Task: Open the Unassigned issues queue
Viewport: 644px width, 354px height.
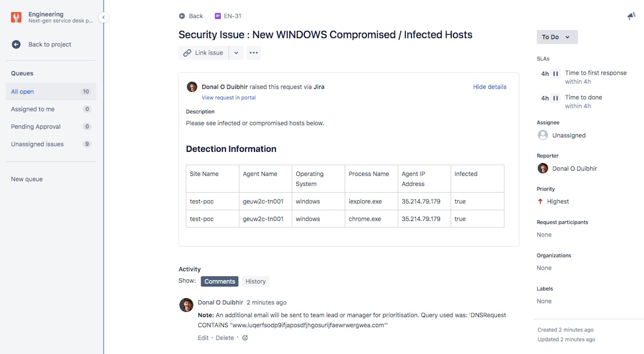Action: click(x=38, y=144)
